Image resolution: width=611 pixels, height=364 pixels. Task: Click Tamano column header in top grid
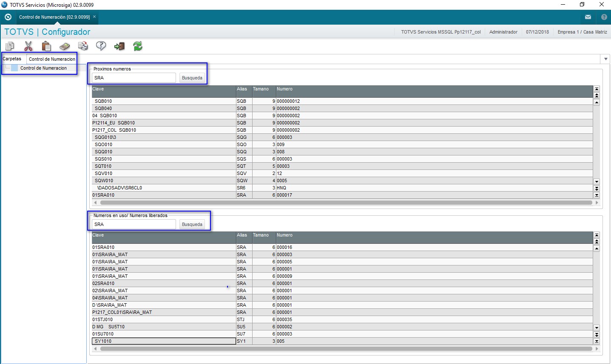(264, 91)
